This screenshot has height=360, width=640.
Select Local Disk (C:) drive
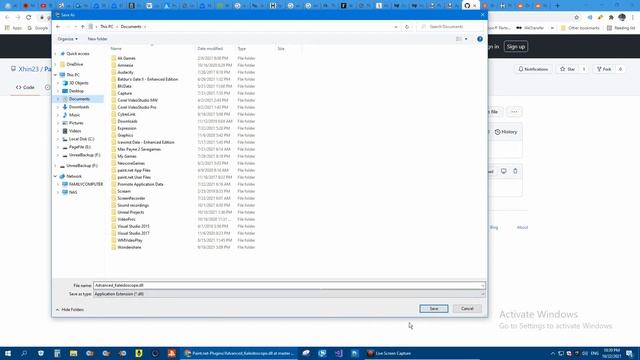click(81, 139)
